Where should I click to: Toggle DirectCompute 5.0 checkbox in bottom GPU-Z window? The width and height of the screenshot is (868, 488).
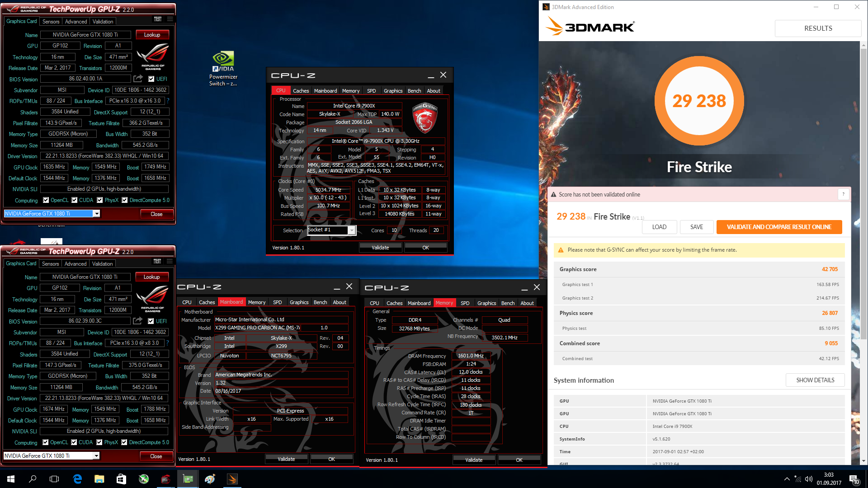pos(124,442)
